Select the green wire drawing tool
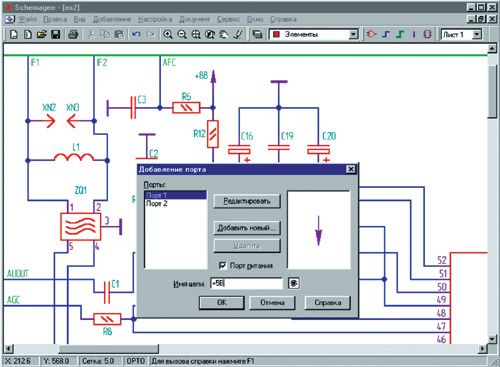This screenshot has height=367, width=500. tap(400, 34)
